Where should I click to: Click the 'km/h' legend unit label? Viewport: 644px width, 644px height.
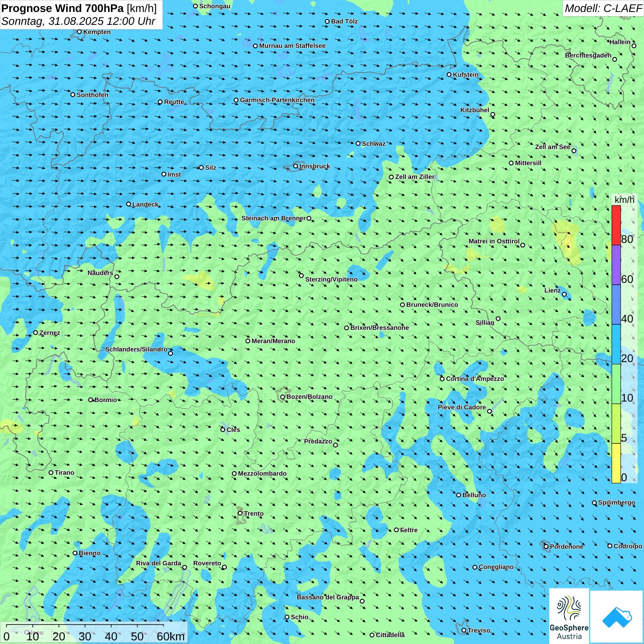click(x=624, y=200)
